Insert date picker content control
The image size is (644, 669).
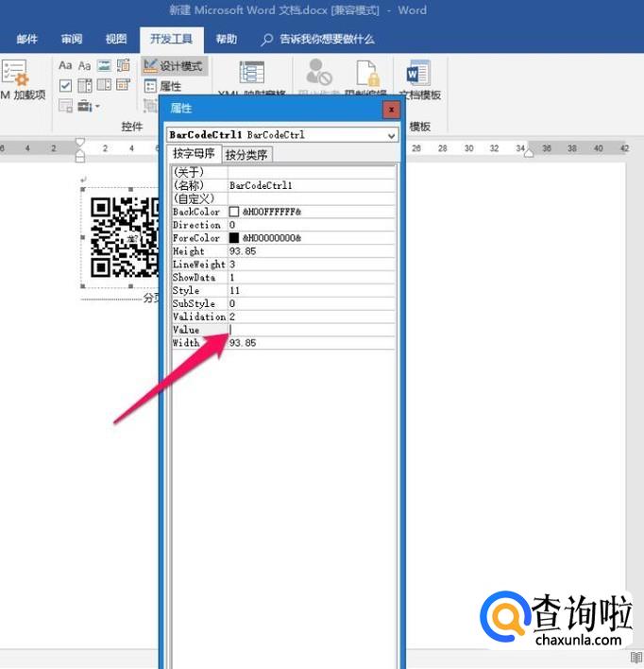pos(124,85)
